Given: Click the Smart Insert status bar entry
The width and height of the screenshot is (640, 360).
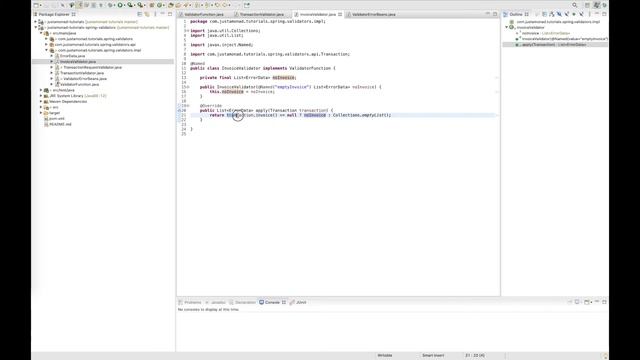Looking at the screenshot, I should click(x=433, y=356).
